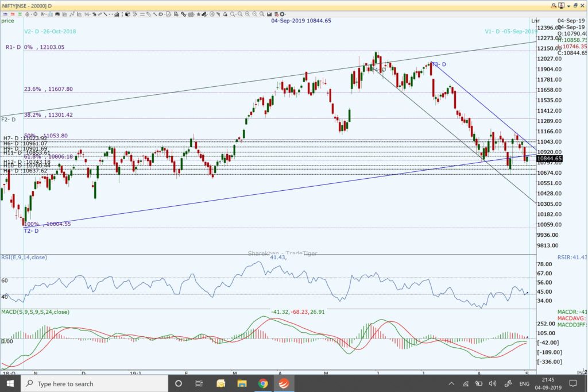Screen dimensions: 588x392
Task: Click the RSI(E,9,14,close) indicator label
Action: point(24,257)
